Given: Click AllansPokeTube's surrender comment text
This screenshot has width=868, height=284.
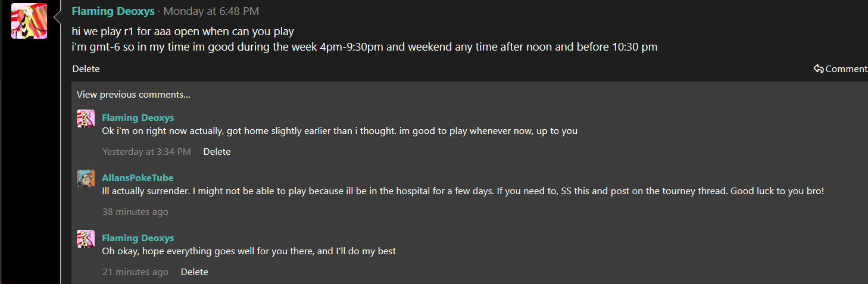Looking at the screenshot, I should pyautogui.click(x=463, y=191).
